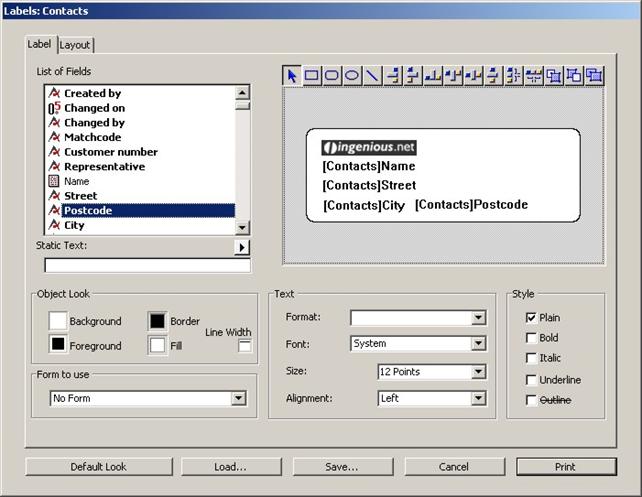642x497 pixels.
Task: Uncheck the Plain style checkbox
Action: 531,318
